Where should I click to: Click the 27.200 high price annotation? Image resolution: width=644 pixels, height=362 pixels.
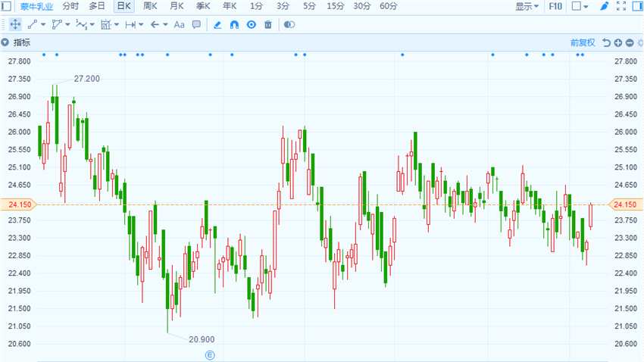pyautogui.click(x=86, y=79)
